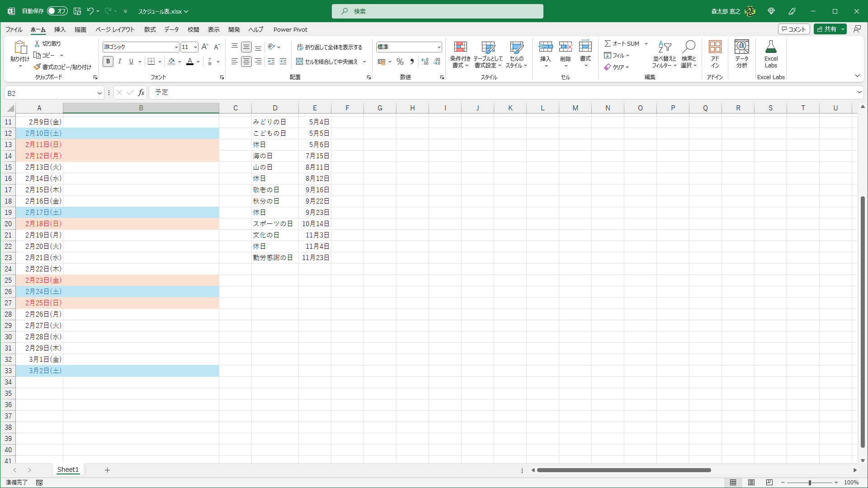
Task: Open Format as Table (テーブルとして書式設定)
Action: (x=488, y=54)
